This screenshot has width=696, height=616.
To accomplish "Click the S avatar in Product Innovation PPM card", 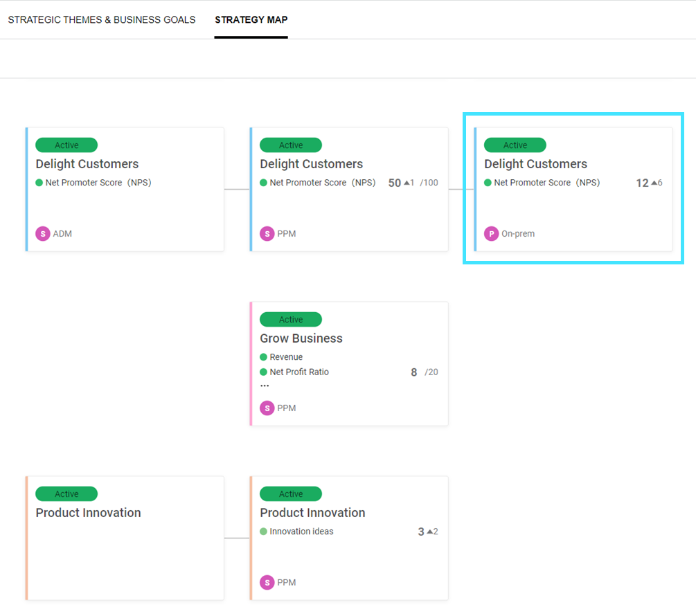I will (267, 583).
